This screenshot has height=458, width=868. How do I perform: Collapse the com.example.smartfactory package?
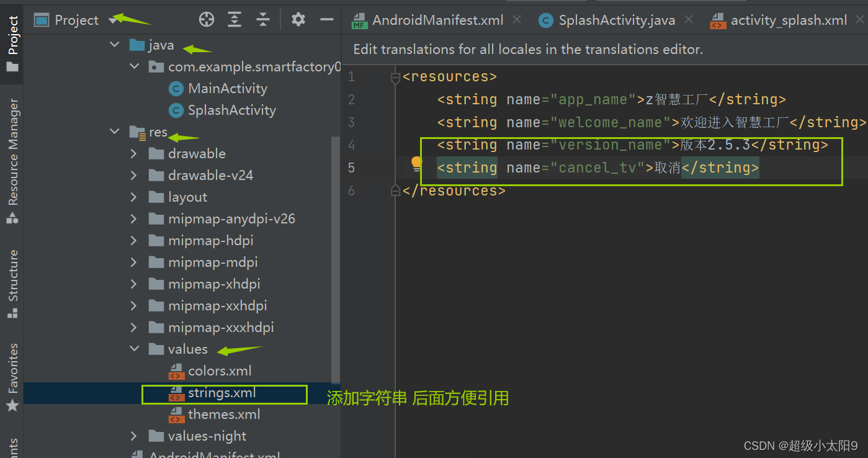pyautogui.click(x=135, y=67)
